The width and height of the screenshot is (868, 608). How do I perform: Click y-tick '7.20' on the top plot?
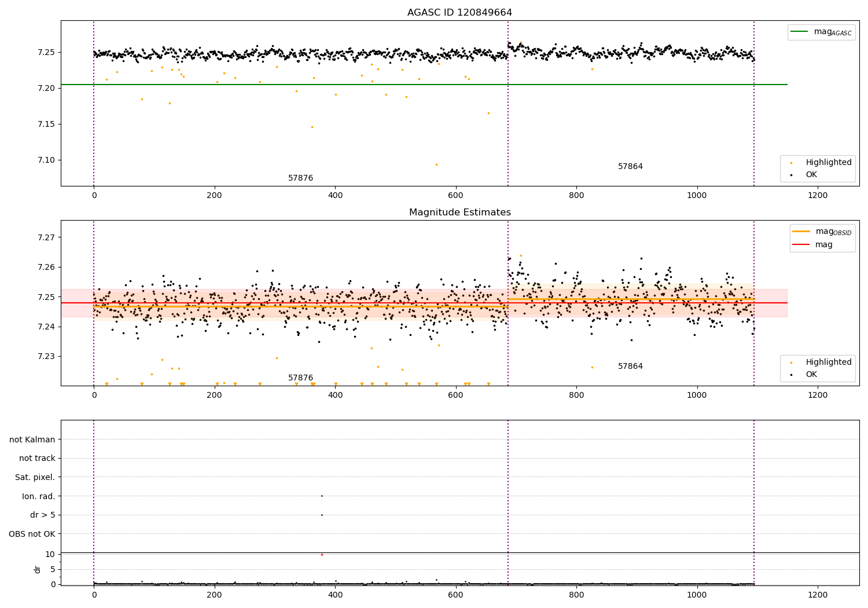[x=46, y=88]
